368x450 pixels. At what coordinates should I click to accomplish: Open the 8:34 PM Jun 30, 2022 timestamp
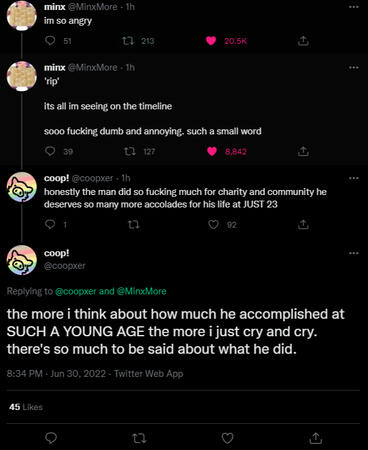[x=56, y=373]
